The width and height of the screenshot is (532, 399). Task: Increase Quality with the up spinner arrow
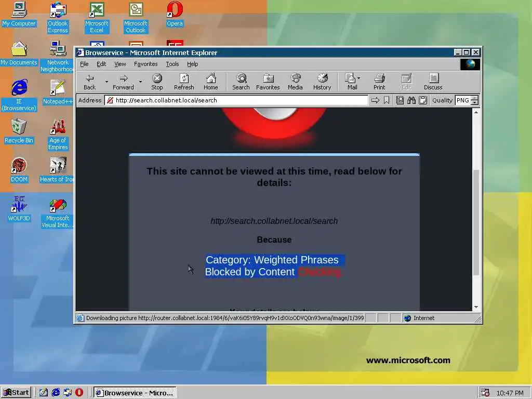pyautogui.click(x=475, y=98)
